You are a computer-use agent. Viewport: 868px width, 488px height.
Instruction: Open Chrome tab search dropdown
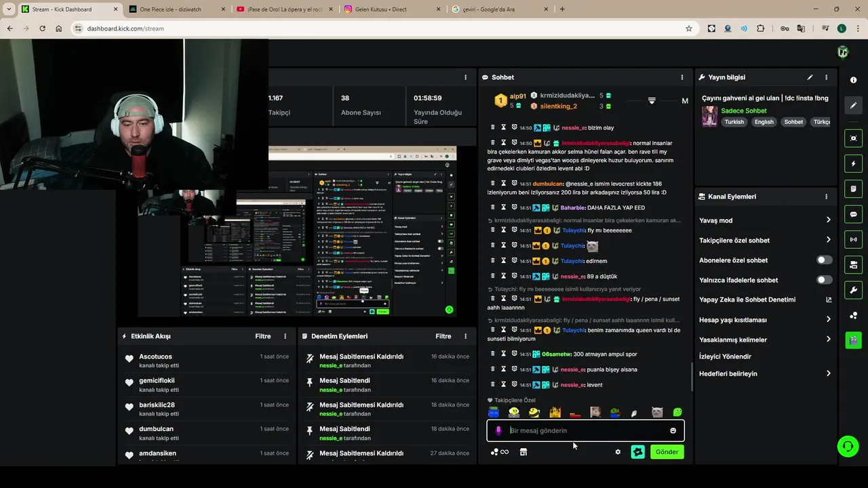pos(9,9)
